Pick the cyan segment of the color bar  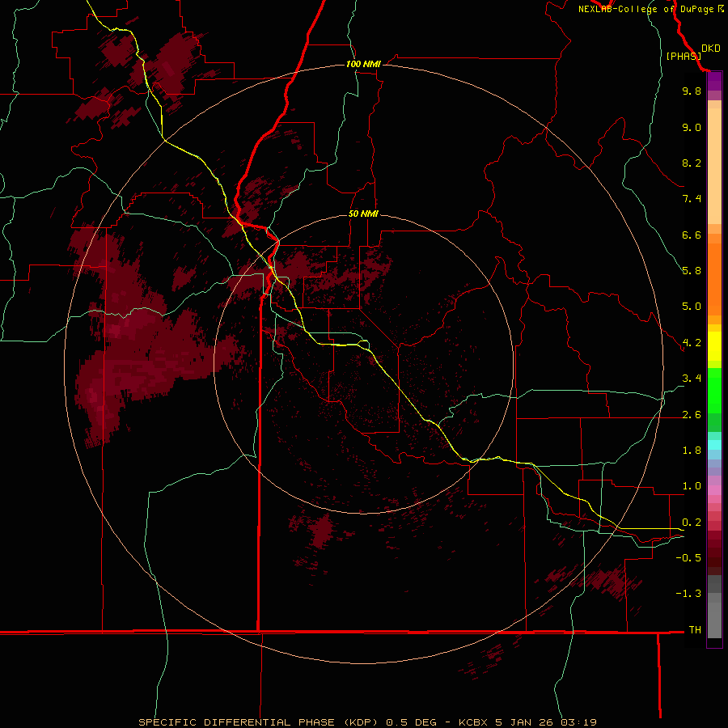[x=714, y=445]
